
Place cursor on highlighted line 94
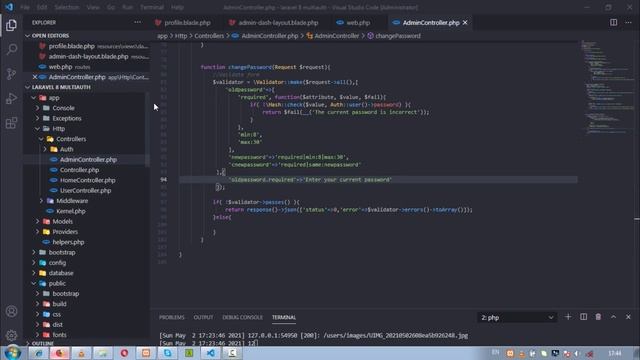tap(378, 180)
